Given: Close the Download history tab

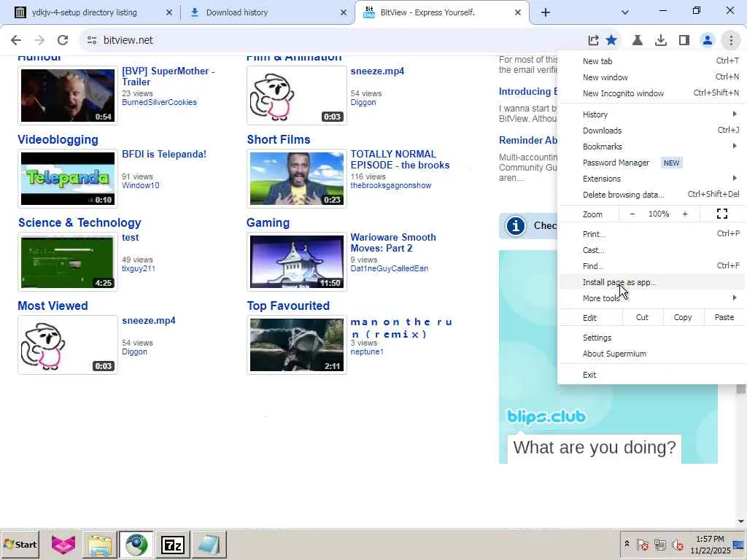Looking at the screenshot, I should pos(344,13).
